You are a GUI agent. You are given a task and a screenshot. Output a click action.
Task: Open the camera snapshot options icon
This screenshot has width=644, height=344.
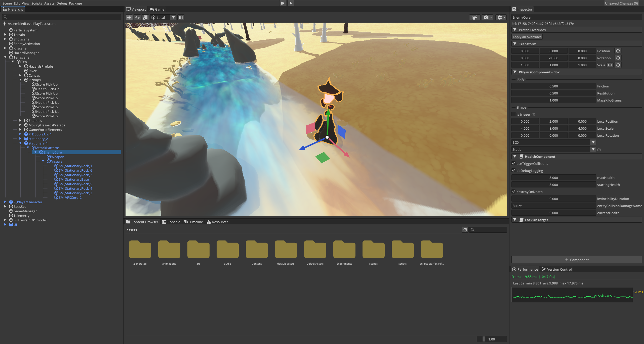tap(488, 17)
